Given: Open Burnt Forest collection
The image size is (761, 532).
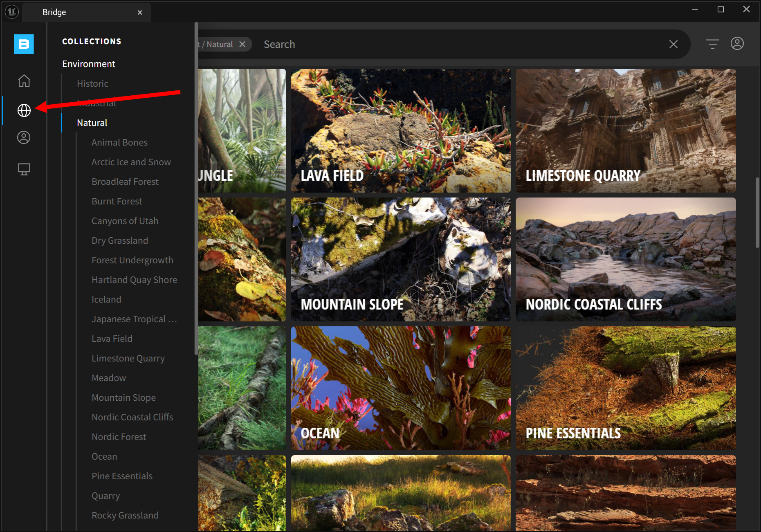Looking at the screenshot, I should coord(117,201).
